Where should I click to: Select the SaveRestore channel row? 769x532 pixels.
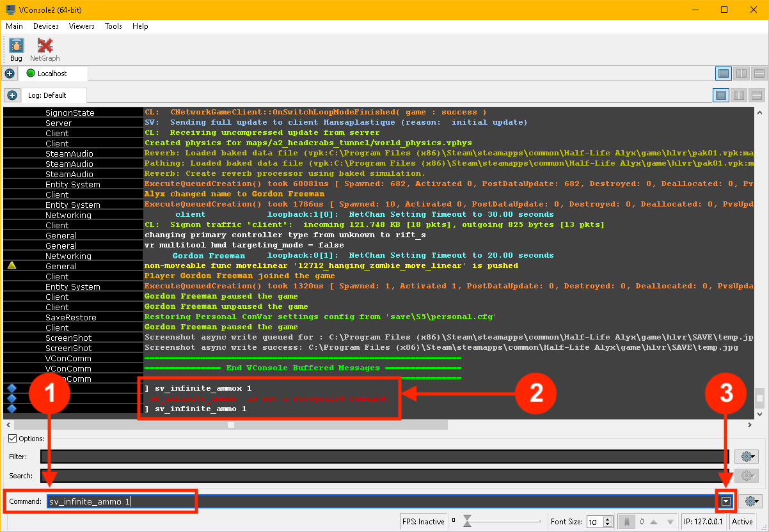(70, 317)
